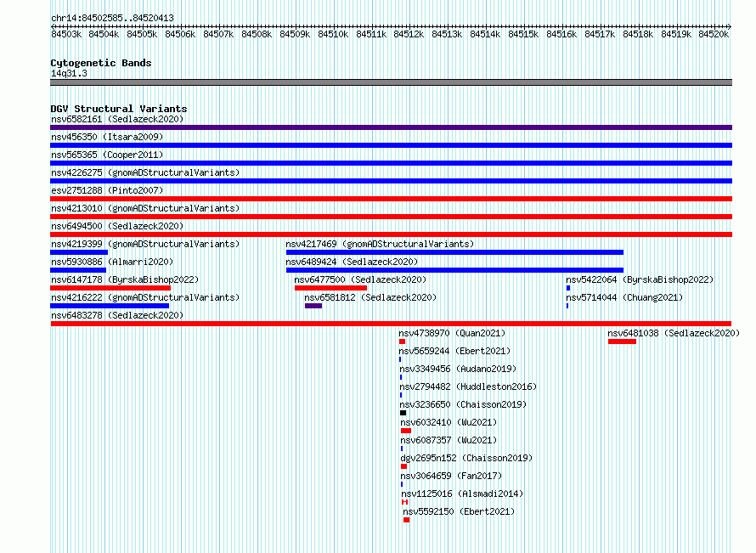756x553 pixels.
Task: Click the red bar under nsv6147178
Action: (110, 288)
